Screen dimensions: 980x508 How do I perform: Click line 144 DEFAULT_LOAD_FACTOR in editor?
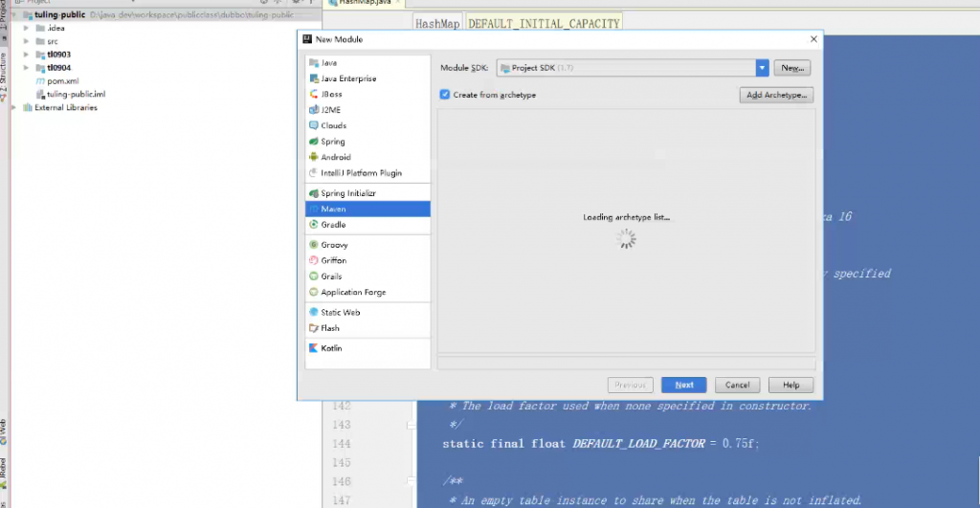click(638, 444)
